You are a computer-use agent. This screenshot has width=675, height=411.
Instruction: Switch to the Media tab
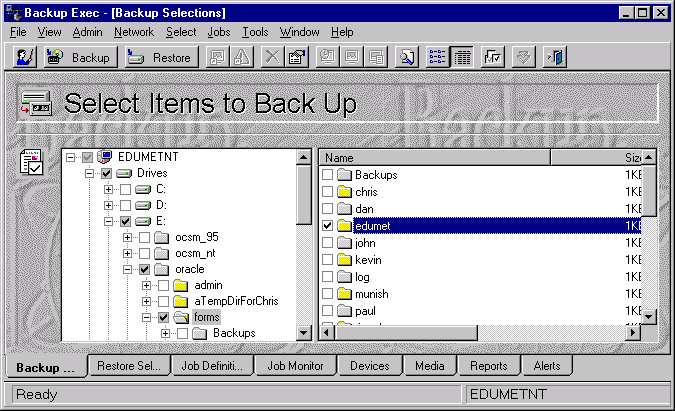(430, 366)
